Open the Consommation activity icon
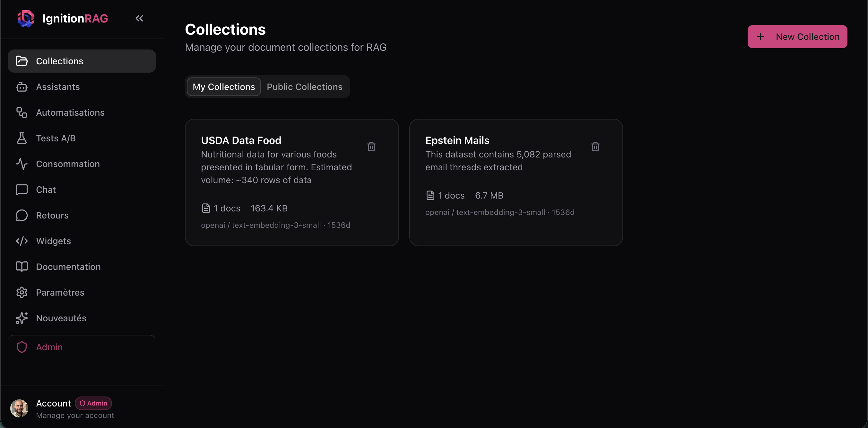 [x=22, y=164]
